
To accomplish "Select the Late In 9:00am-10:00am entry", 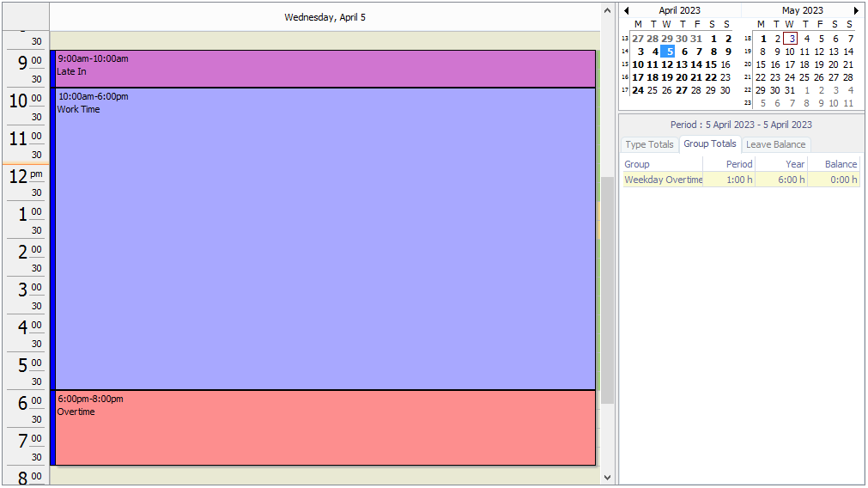I will coord(325,69).
